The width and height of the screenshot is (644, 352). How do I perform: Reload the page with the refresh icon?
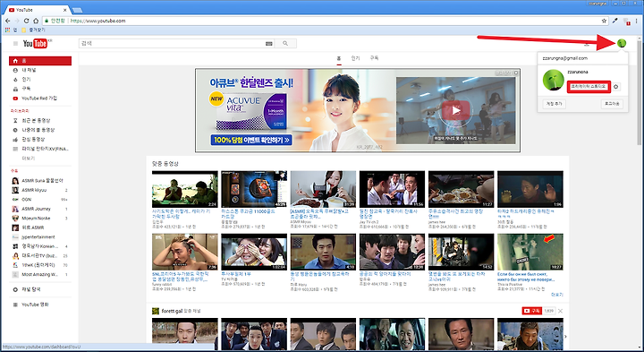pyautogui.click(x=26, y=21)
